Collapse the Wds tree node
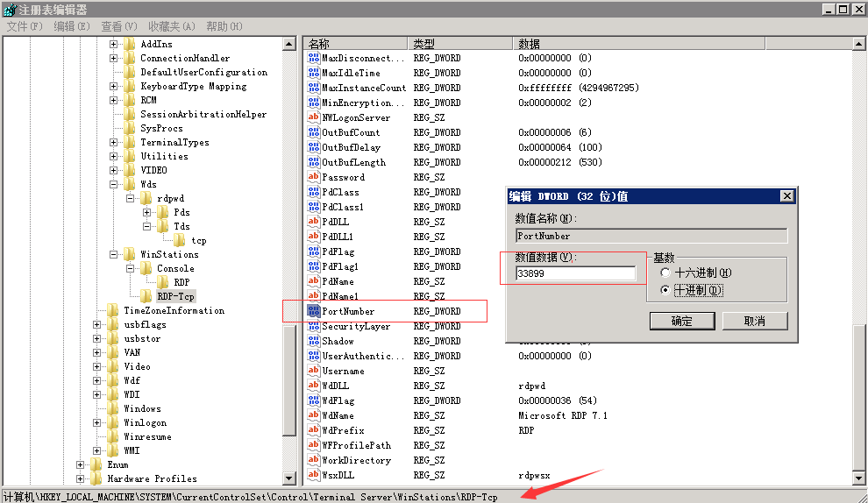Viewport: 868px width, 503px height. click(x=113, y=184)
